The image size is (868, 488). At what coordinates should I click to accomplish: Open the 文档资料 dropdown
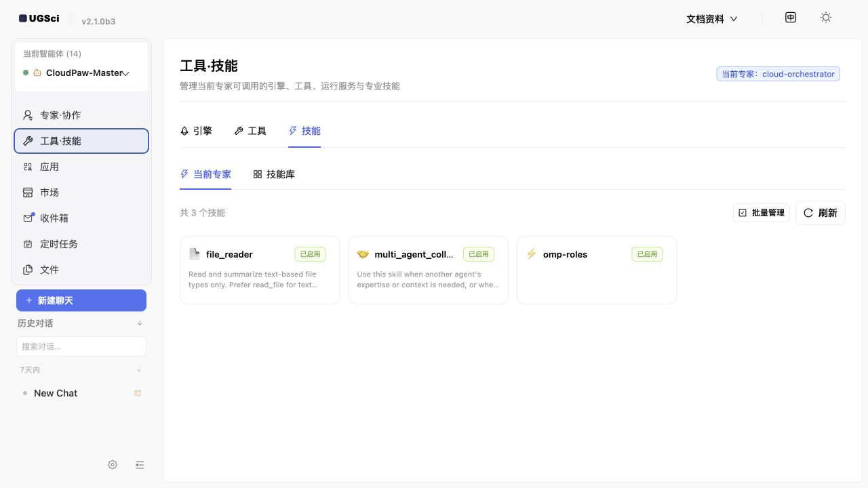point(711,19)
